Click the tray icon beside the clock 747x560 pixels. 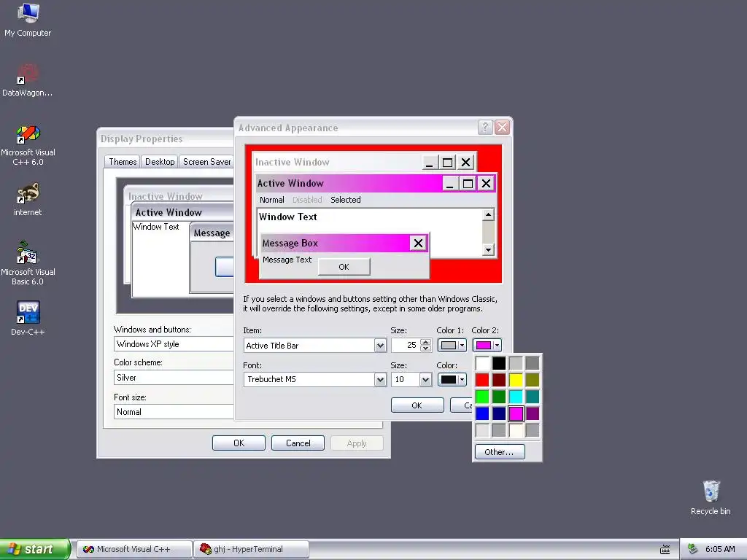pos(693,549)
